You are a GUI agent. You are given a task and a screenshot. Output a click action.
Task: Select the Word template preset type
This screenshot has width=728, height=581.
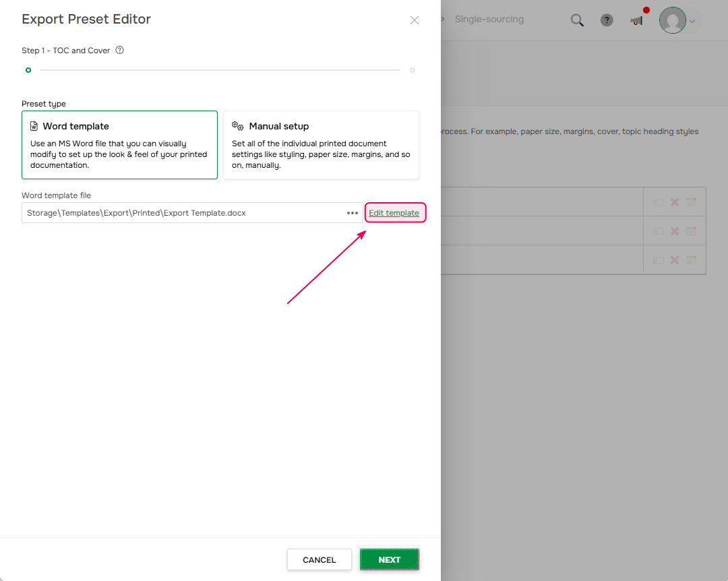119,145
